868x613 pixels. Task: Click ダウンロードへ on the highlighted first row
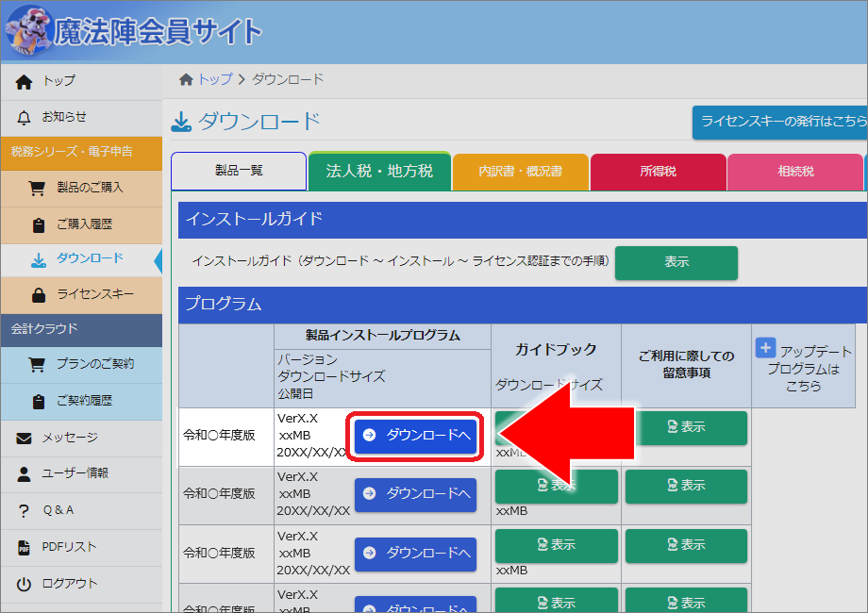tap(415, 436)
